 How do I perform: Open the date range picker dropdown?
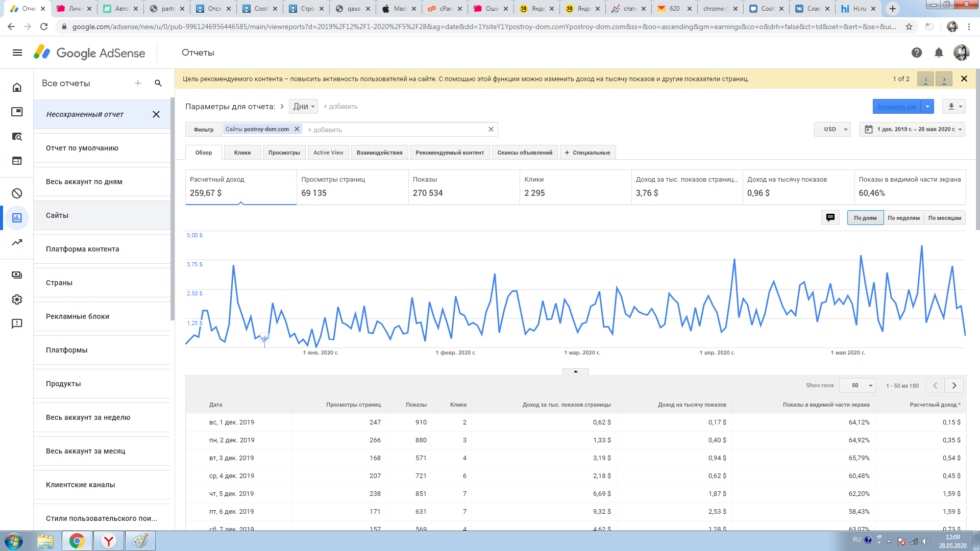912,130
